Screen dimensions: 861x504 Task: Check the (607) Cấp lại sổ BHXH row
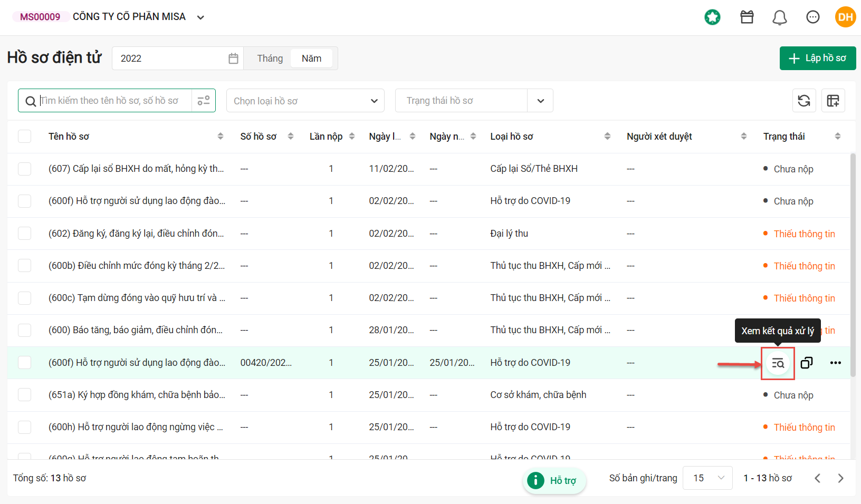(25, 169)
